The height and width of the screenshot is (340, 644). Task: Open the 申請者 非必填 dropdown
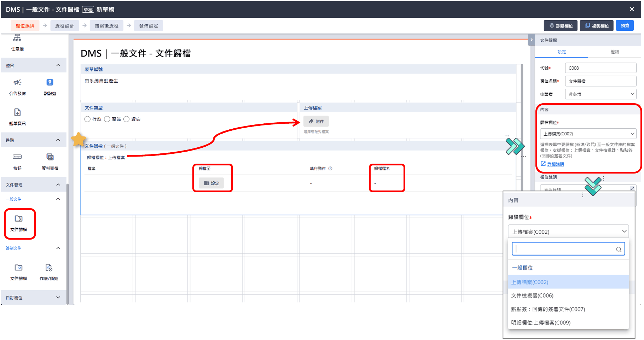[x=600, y=94]
